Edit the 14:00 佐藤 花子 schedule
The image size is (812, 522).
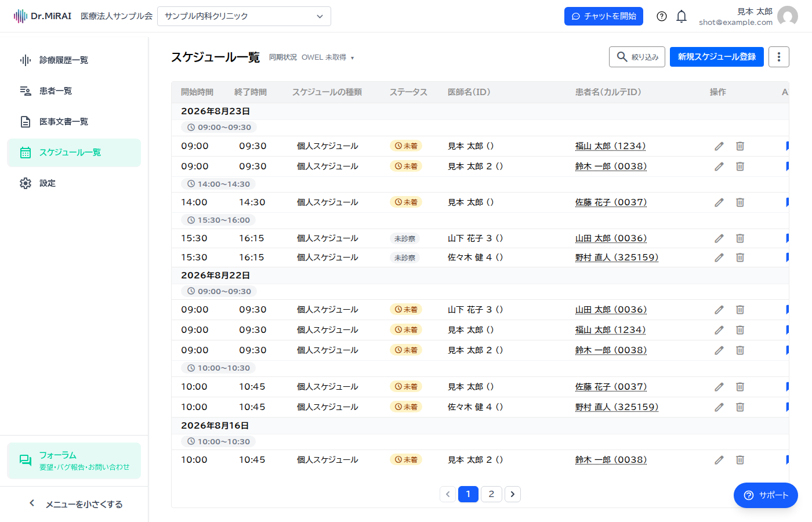[x=719, y=202]
